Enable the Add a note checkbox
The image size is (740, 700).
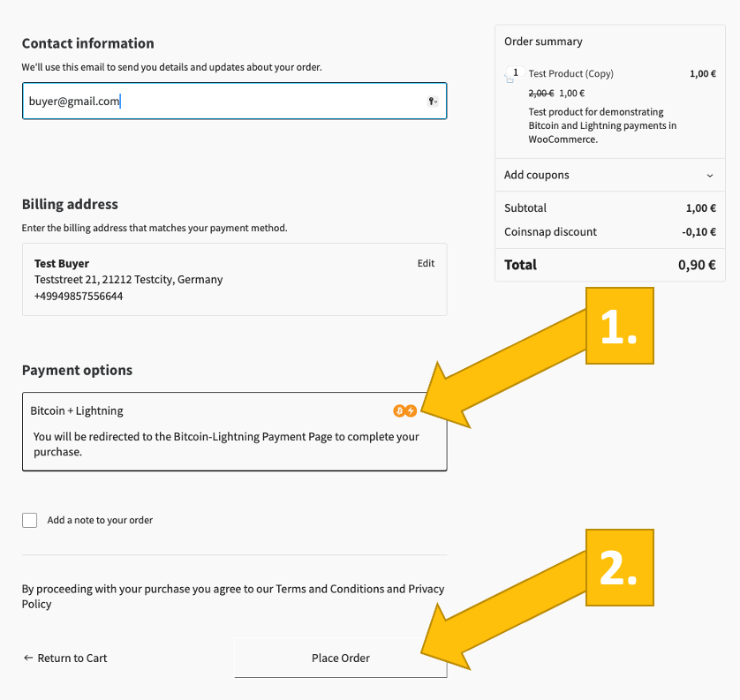pyautogui.click(x=30, y=520)
